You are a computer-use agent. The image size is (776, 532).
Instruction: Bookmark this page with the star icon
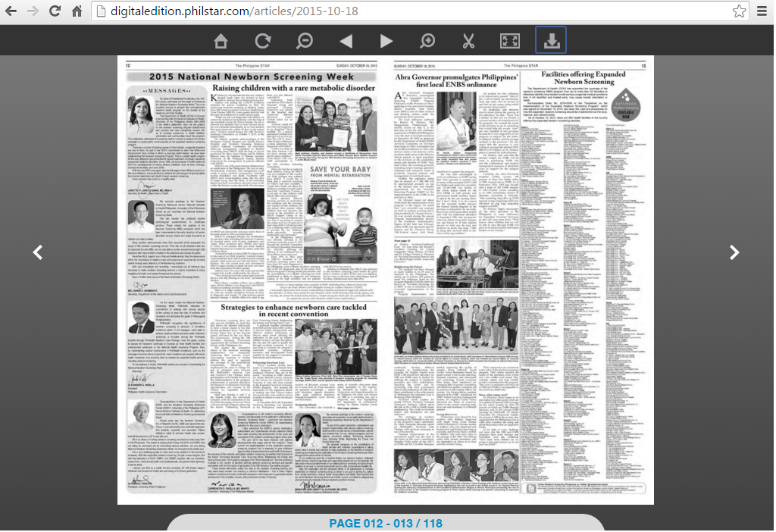pyautogui.click(x=739, y=11)
